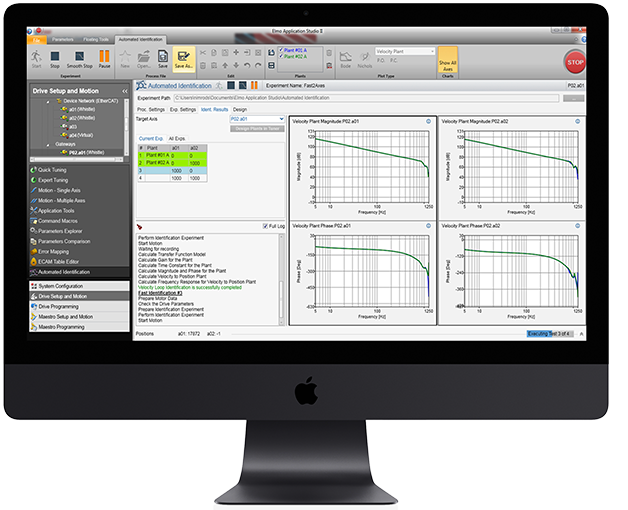Click the log panel vertical scrollbar
Viewport: 628px width, 510px height.
coord(281,279)
